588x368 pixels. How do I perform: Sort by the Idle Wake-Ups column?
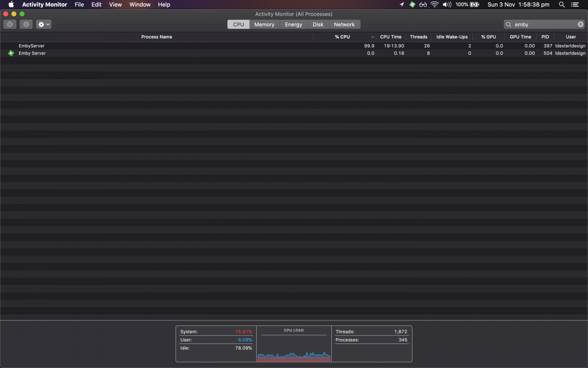tap(452, 37)
